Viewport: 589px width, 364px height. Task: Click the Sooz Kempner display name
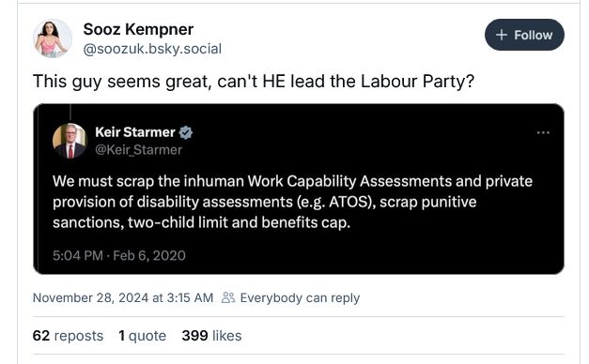pos(138,29)
